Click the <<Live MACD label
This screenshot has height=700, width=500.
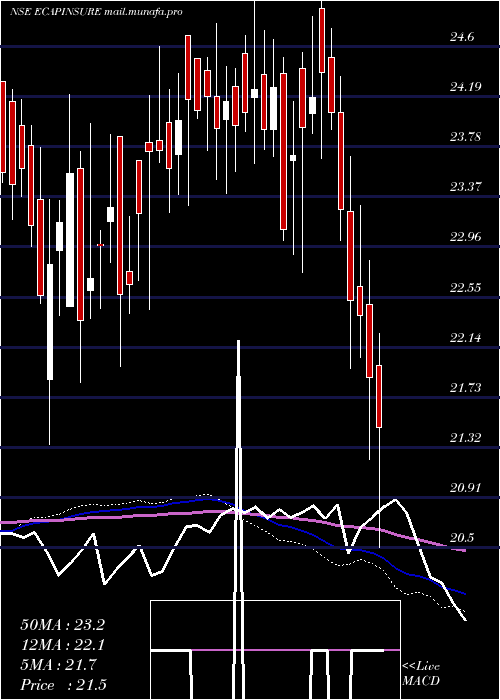point(421,674)
